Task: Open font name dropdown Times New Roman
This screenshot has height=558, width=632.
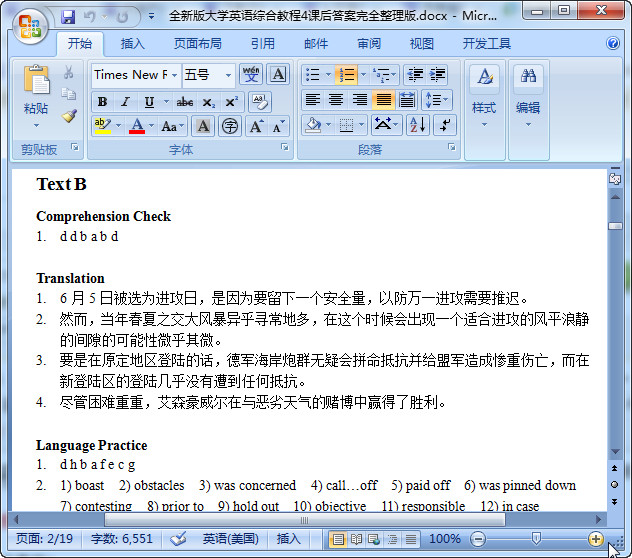Action: click(175, 75)
